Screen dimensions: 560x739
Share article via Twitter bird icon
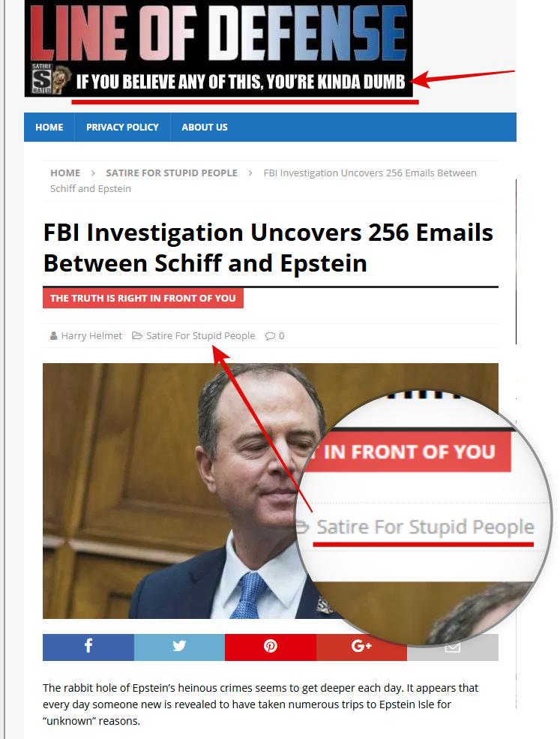179,647
